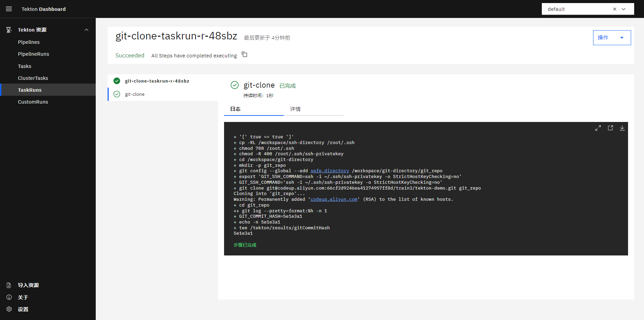Click the default namespace combo box

pos(588,9)
